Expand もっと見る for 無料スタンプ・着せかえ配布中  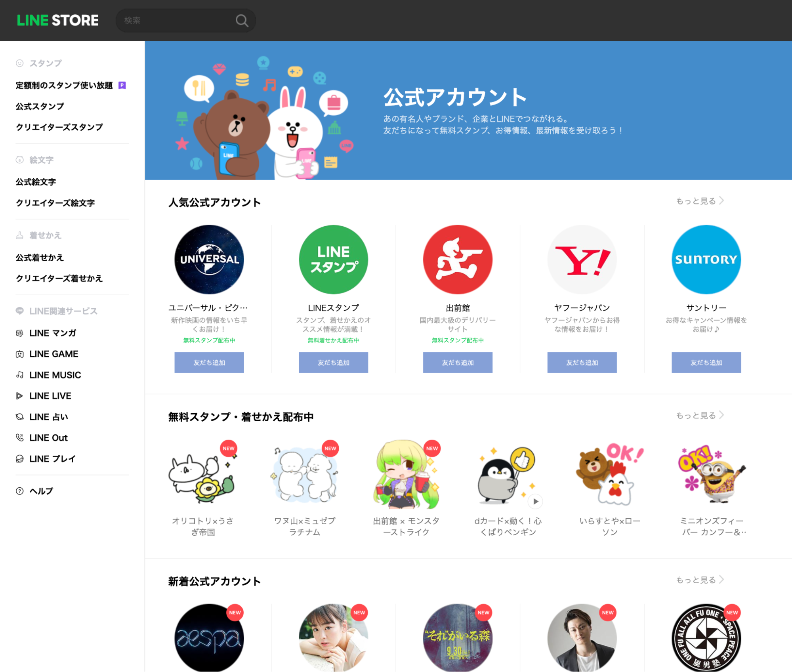click(699, 415)
